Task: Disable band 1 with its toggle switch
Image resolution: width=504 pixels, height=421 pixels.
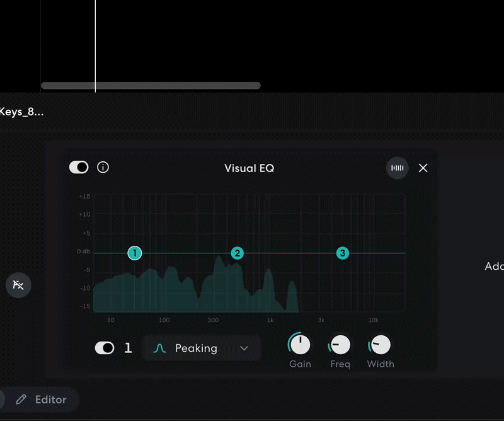Action: tap(105, 348)
